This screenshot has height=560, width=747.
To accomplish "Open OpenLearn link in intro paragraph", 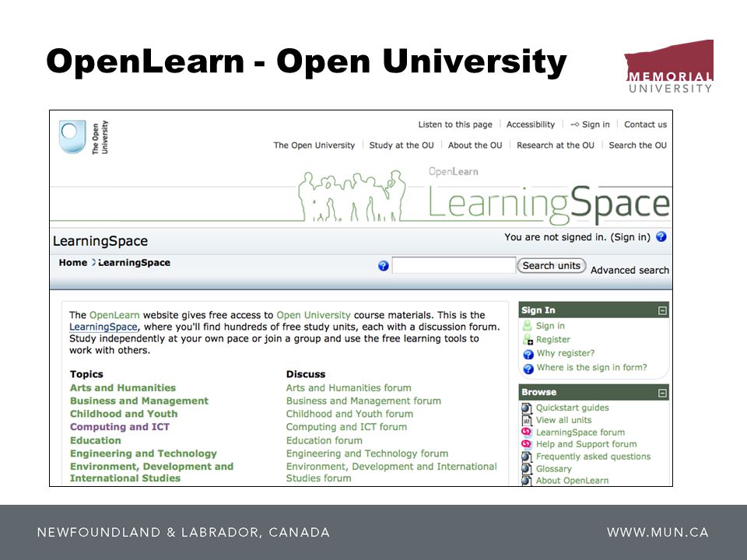I will [x=114, y=315].
